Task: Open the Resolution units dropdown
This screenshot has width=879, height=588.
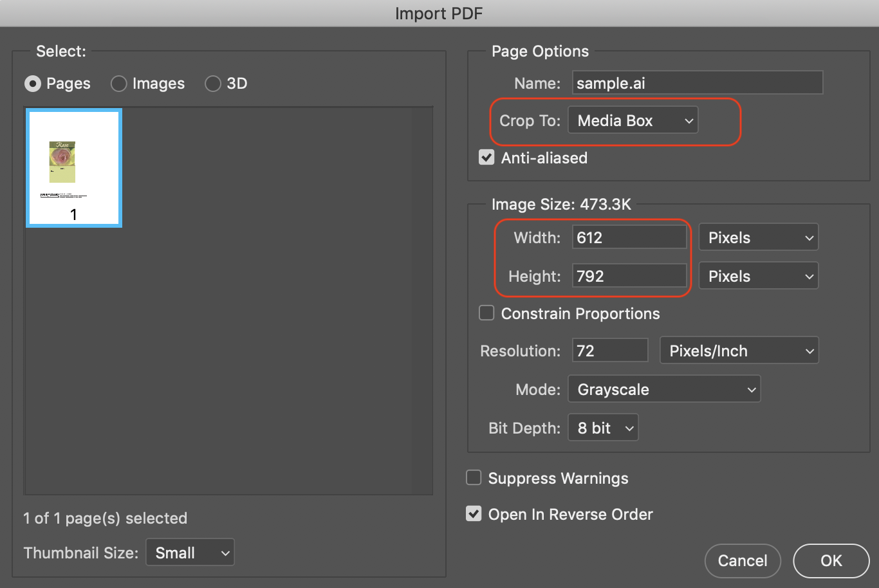Action: 739,350
